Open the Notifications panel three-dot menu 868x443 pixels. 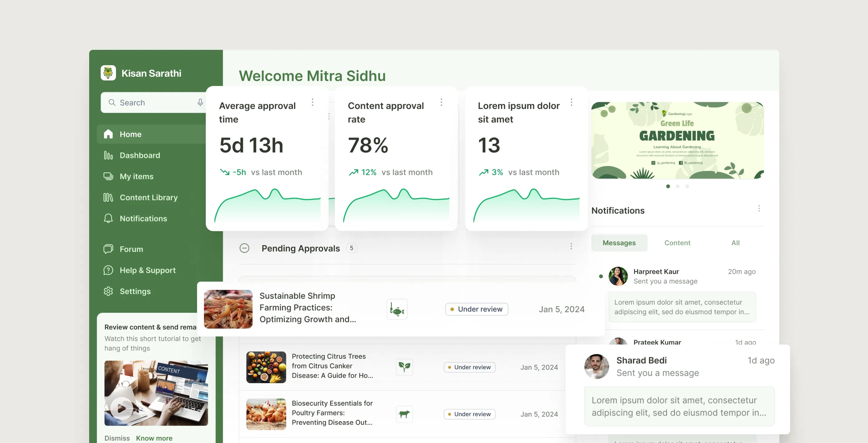point(759,208)
